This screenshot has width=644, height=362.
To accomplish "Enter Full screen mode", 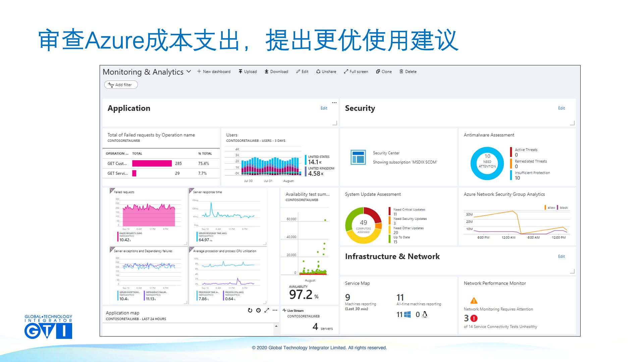I will [356, 71].
